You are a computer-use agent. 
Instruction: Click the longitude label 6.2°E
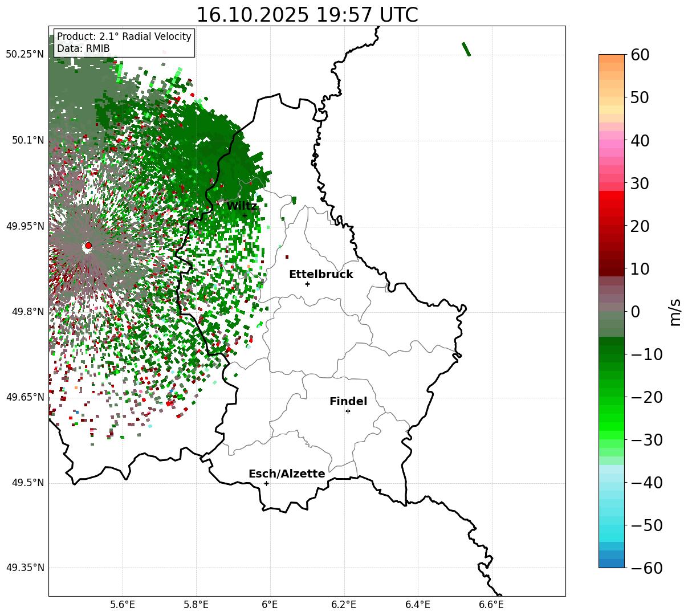[344, 605]
